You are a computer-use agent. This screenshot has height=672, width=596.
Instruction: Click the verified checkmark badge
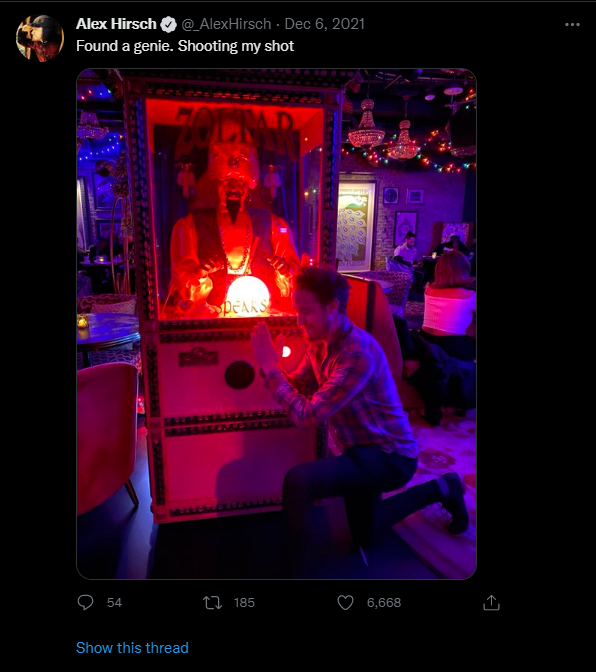168,24
